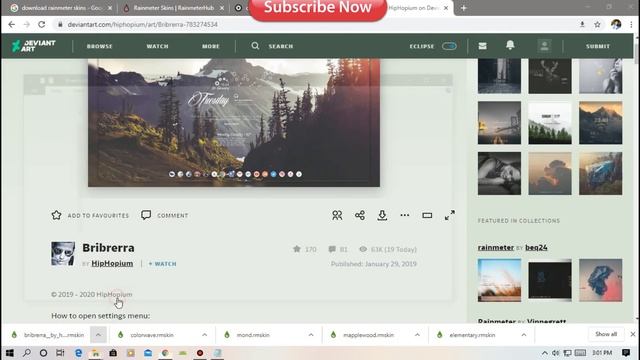The image size is (640, 360).
Task: Click the + Watch button
Action: tap(162, 264)
